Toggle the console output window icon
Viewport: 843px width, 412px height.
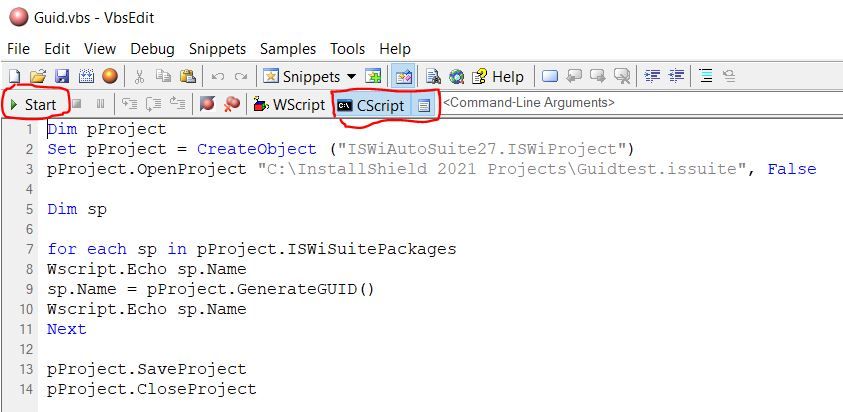(424, 103)
